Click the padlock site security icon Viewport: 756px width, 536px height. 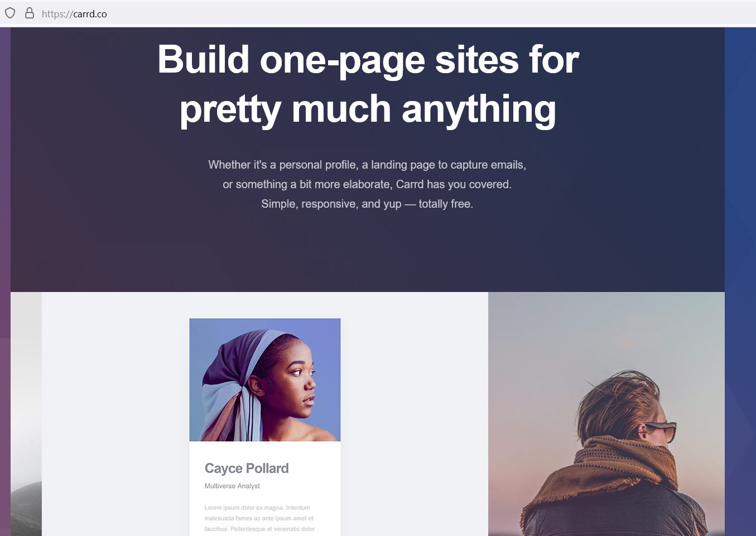pyautogui.click(x=30, y=13)
